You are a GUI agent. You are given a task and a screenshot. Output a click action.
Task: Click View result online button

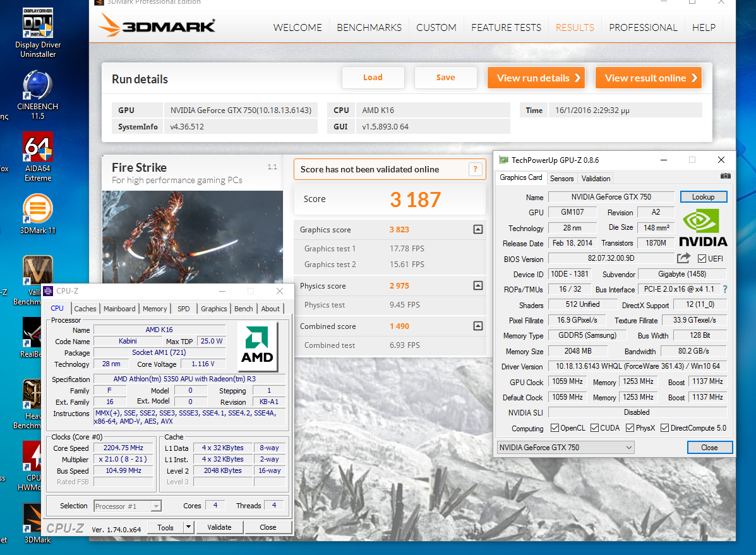click(x=649, y=78)
